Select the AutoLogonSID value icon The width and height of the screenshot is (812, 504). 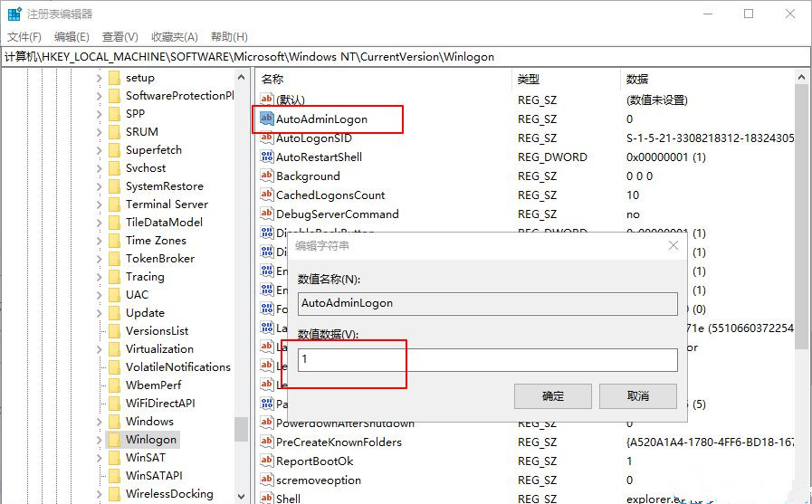pos(266,138)
